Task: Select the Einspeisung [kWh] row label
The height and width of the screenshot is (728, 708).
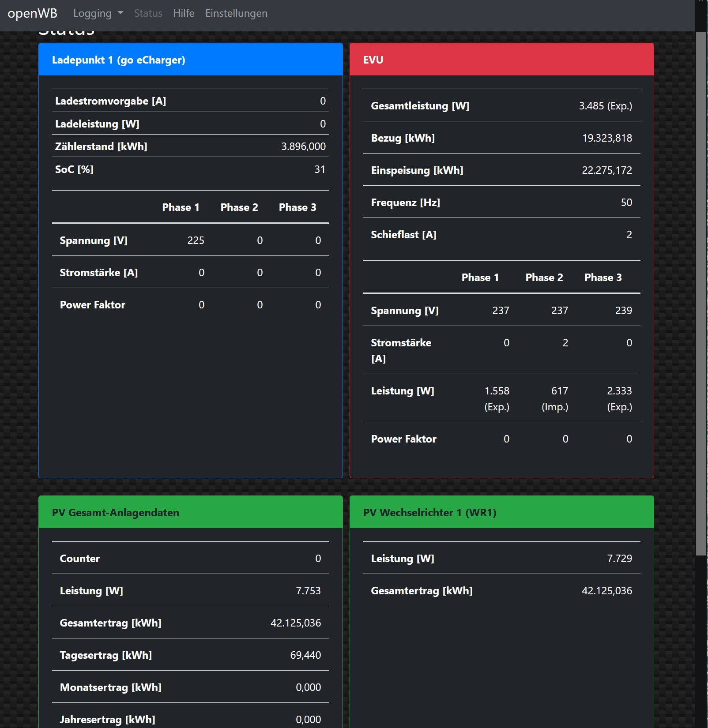Action: coord(417,170)
